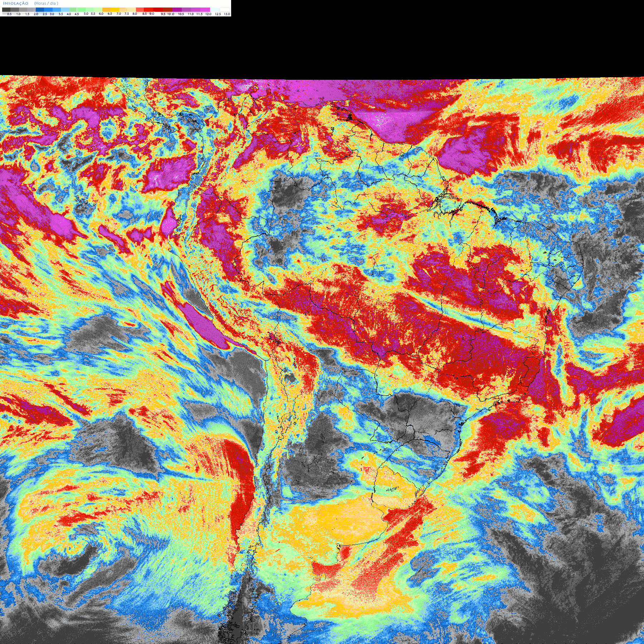Viewport: 644px width, 644px height.
Task: Click the 8.0 legend value
Action: (135, 14)
